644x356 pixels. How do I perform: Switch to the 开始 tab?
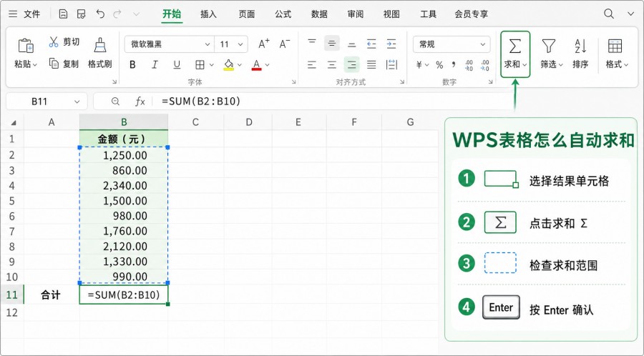click(172, 14)
